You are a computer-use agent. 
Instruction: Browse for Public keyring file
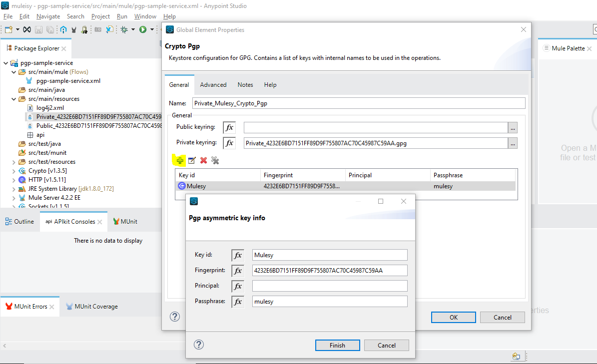tap(513, 128)
